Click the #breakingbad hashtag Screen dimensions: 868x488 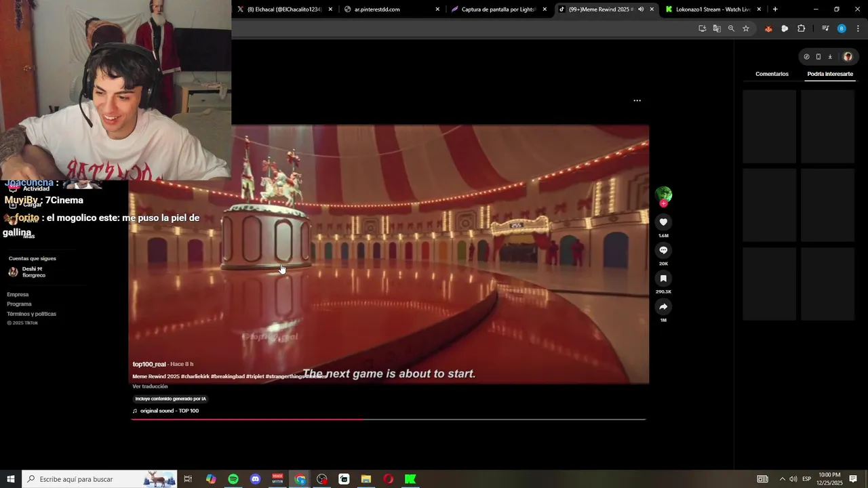227,376
